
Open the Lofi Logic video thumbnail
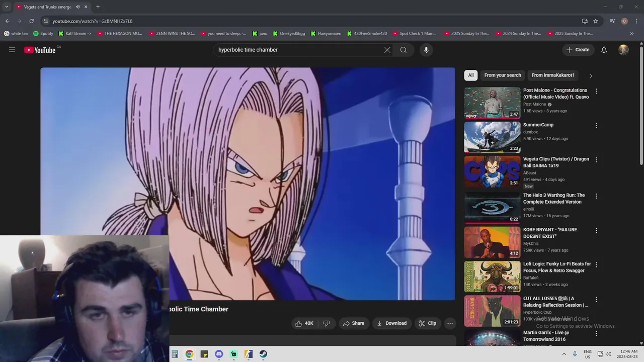[492, 276]
